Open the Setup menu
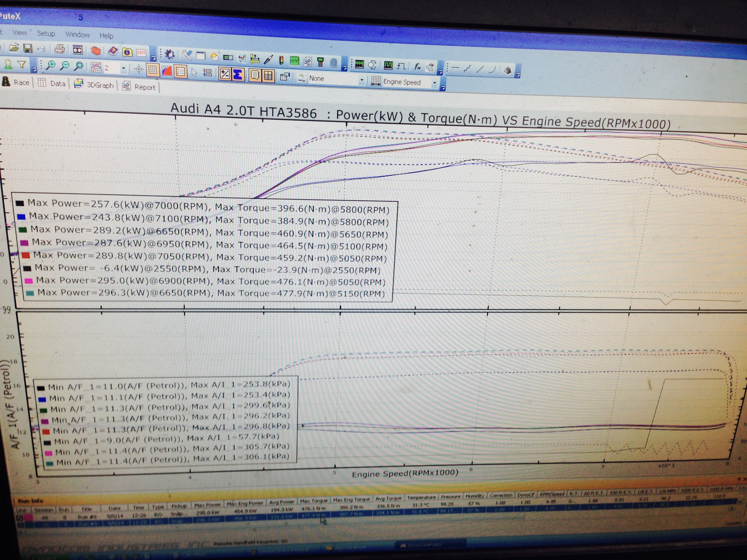747x560 pixels. pos(46,33)
